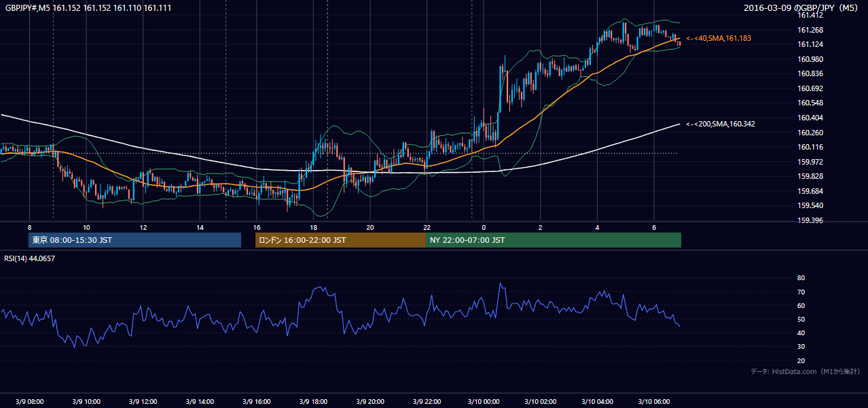Click hour label 12 under price chart
This screenshot has height=408, width=868.
coord(143,227)
